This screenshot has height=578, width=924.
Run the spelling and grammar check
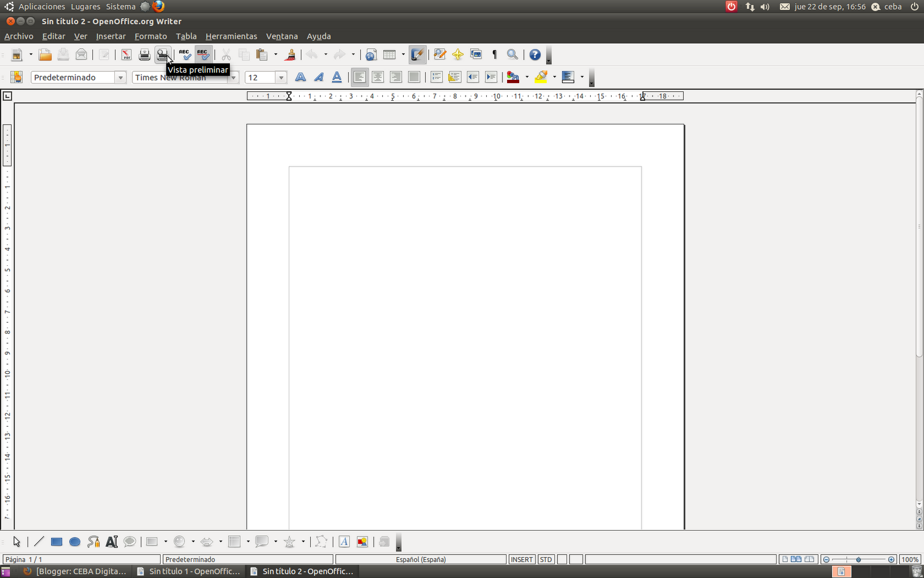[x=184, y=55]
